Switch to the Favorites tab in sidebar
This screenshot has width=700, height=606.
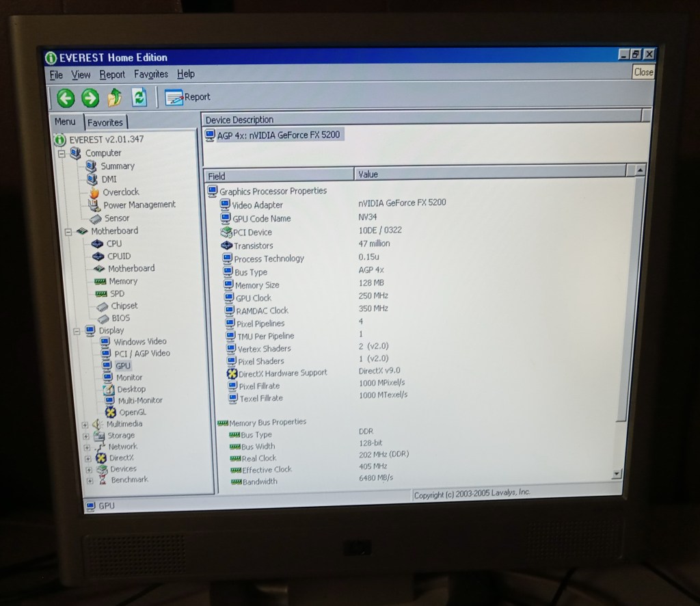pyautogui.click(x=105, y=122)
